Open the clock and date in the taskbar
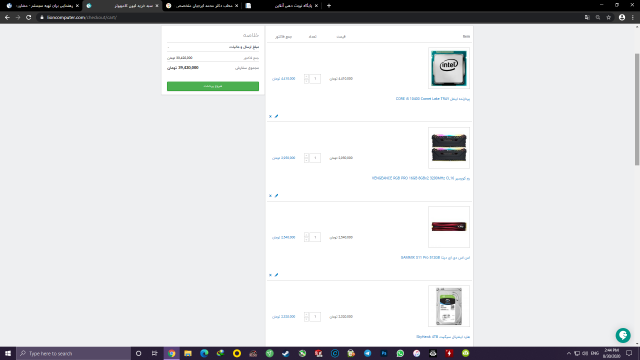This screenshot has width=640, height=360. (611, 353)
